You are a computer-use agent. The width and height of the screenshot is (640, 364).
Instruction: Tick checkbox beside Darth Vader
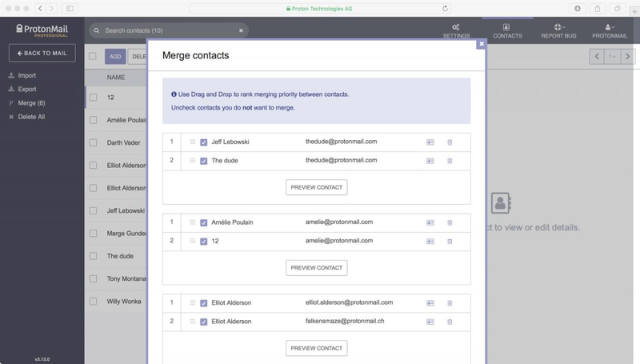click(x=93, y=142)
